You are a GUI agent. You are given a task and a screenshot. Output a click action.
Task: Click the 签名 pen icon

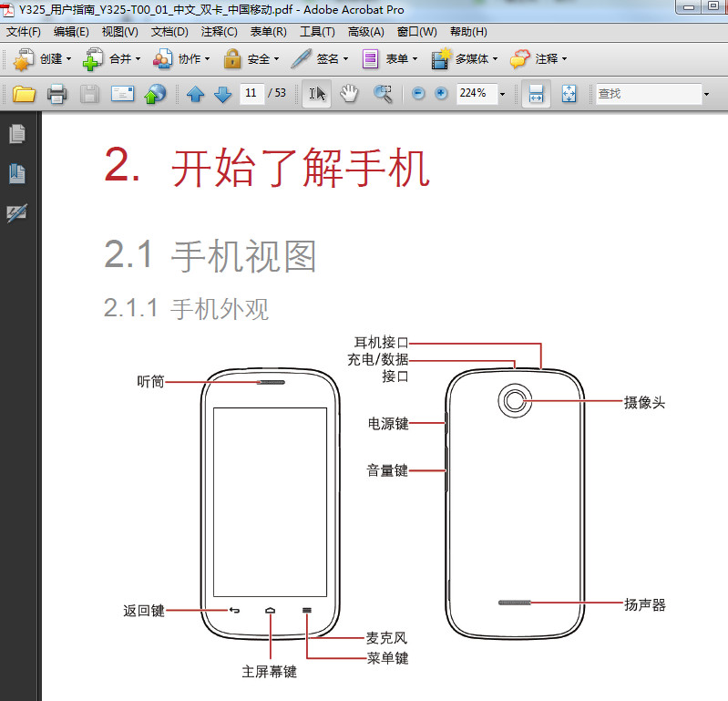tap(301, 59)
